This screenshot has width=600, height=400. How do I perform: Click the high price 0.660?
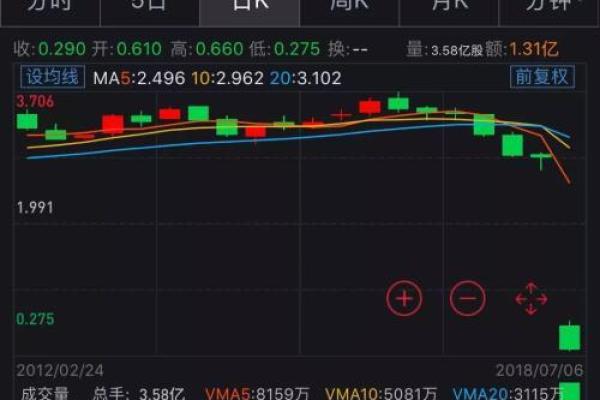(x=220, y=49)
